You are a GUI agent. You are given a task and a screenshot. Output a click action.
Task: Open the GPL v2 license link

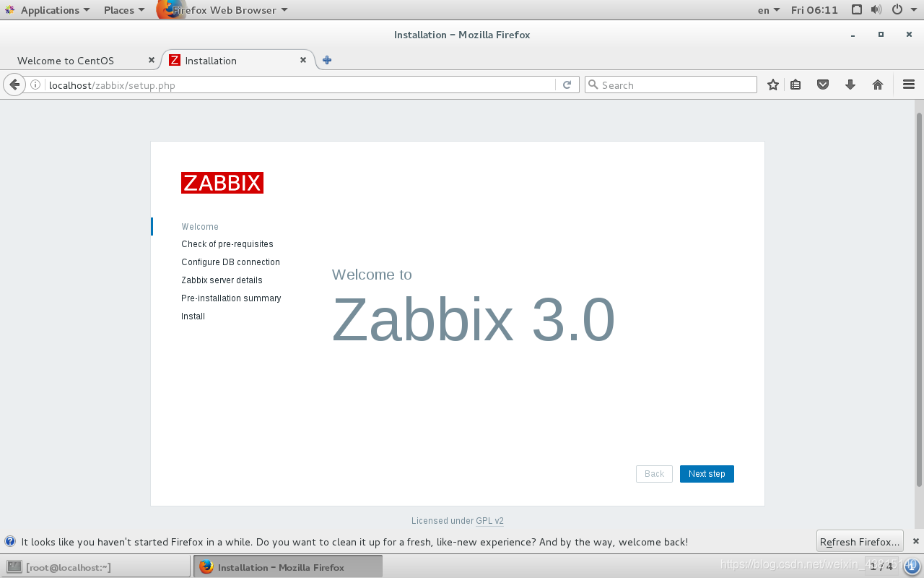[489, 521]
